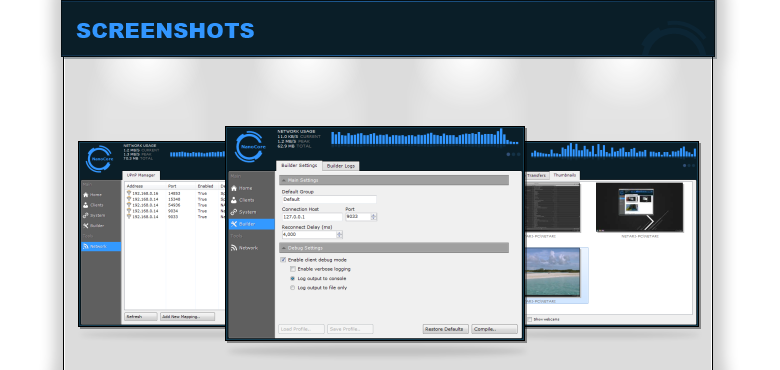Viewport: 780px width, 370px height.
Task: Click the NanoCore logo in Builder window
Action: click(249, 146)
